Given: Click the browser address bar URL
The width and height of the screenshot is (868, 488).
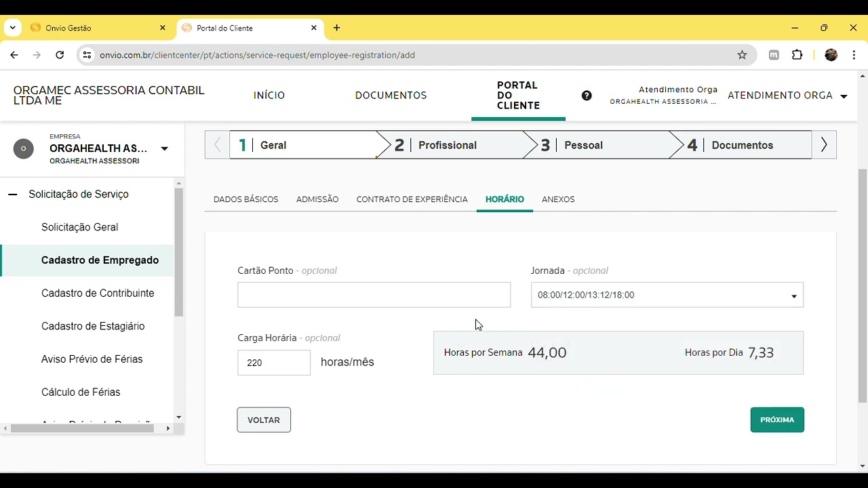Looking at the screenshot, I should [x=257, y=55].
